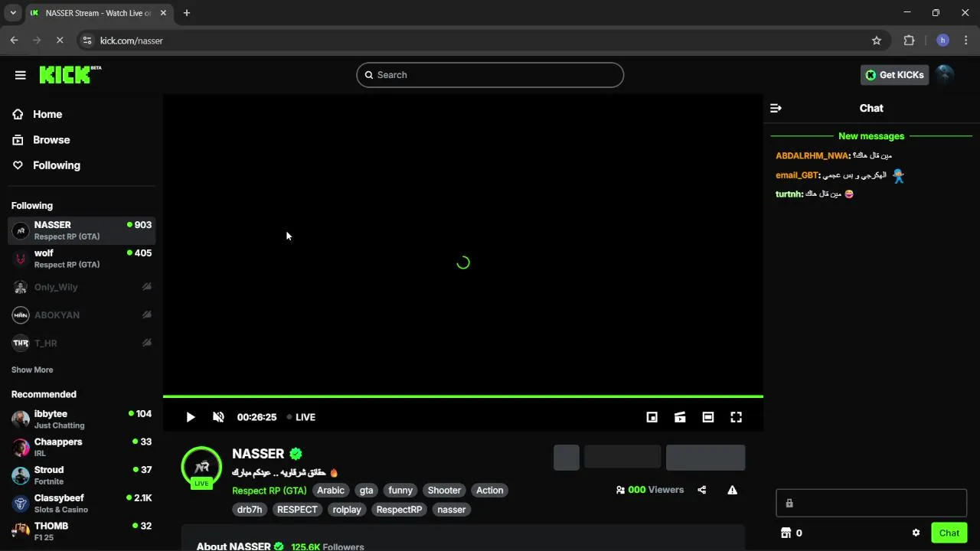Open chat settings gear
The height and width of the screenshot is (551, 980).
[x=916, y=533]
